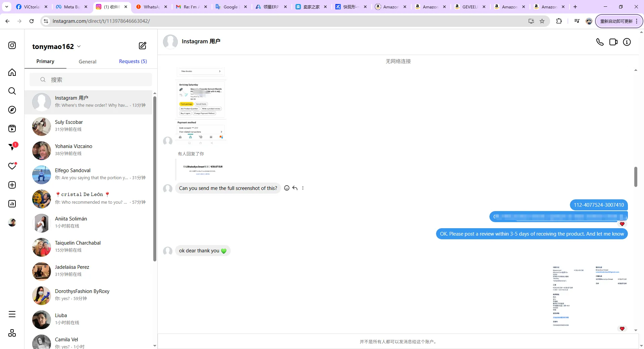This screenshot has width=644, height=349.
Task: Click the chat messages scrollbar thumb
Action: (636, 177)
